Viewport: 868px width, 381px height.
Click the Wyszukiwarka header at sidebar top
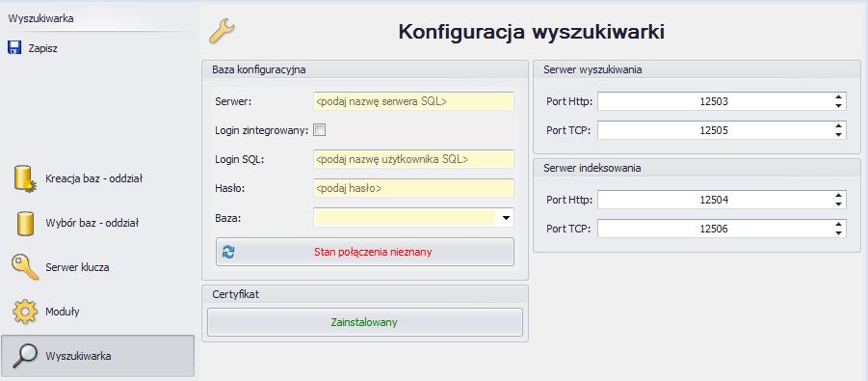tap(41, 19)
